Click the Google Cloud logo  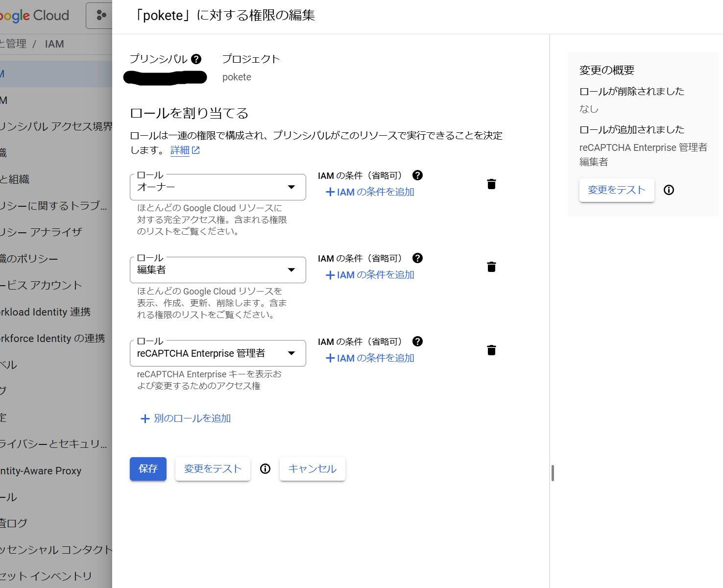[34, 16]
